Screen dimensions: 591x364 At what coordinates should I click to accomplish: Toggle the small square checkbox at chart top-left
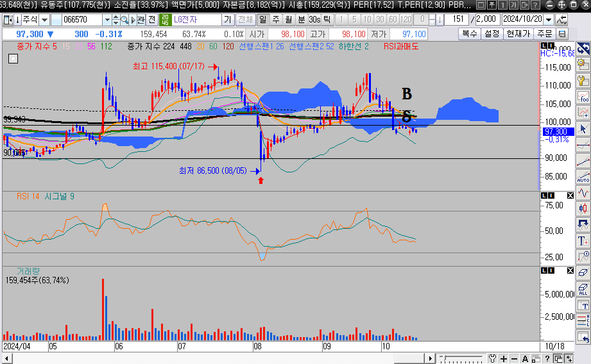coord(13,59)
